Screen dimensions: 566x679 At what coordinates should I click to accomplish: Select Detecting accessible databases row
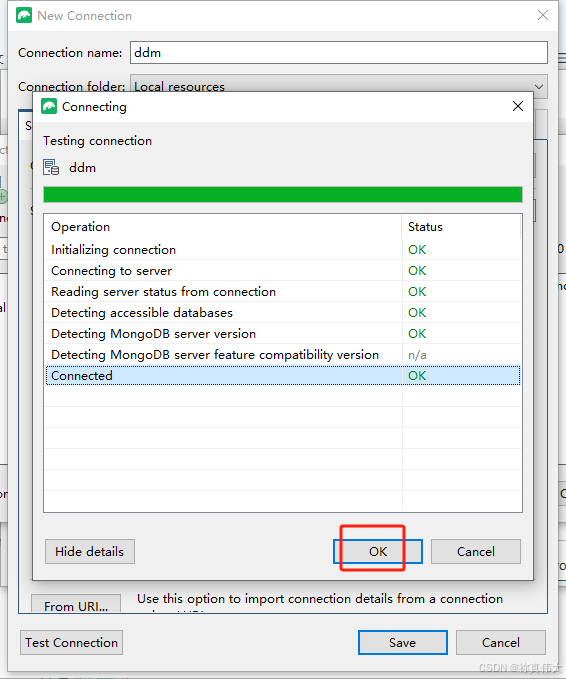tap(283, 313)
